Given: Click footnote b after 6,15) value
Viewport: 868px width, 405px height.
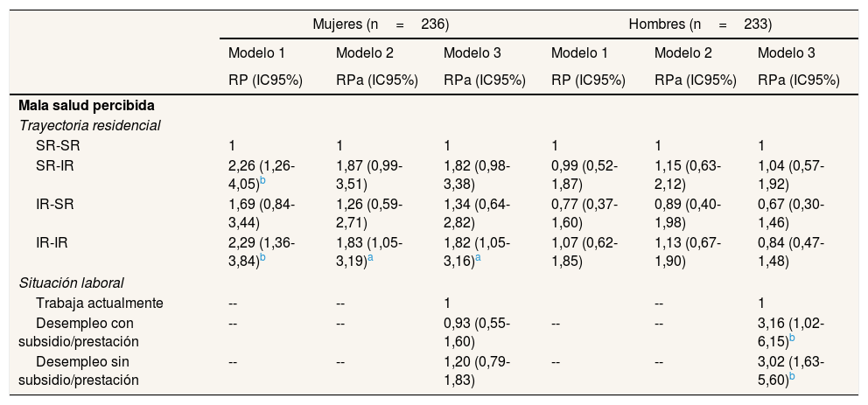Looking at the screenshot, I should pyautogui.click(x=792, y=337).
